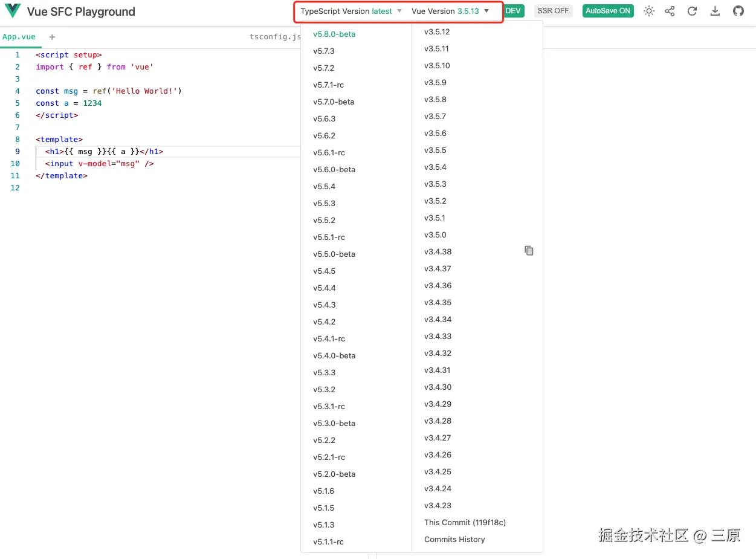Add a new file with plus icon
Image resolution: width=756 pixels, height=559 pixels.
point(52,37)
